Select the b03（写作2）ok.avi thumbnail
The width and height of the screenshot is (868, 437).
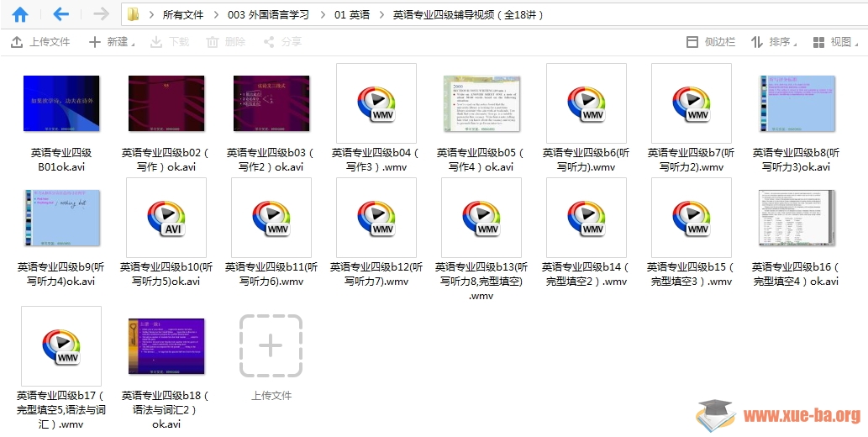[x=271, y=103]
